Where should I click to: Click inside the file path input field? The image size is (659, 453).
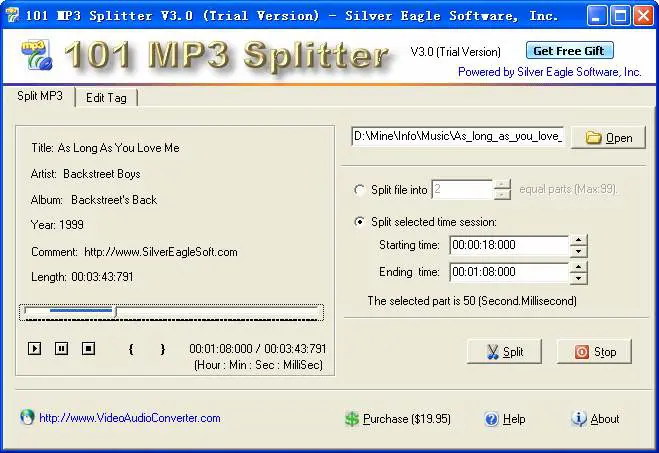(457, 136)
